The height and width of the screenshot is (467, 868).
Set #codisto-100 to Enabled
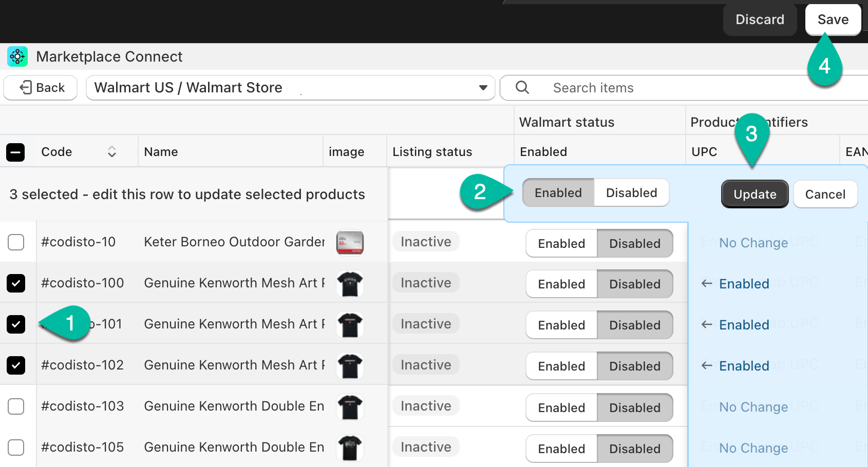pyautogui.click(x=561, y=284)
